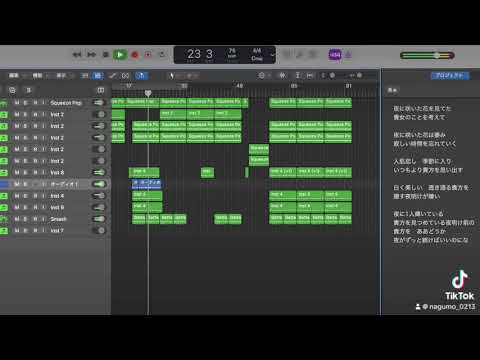Click the Squeeze Pop track icon

click(x=4, y=103)
